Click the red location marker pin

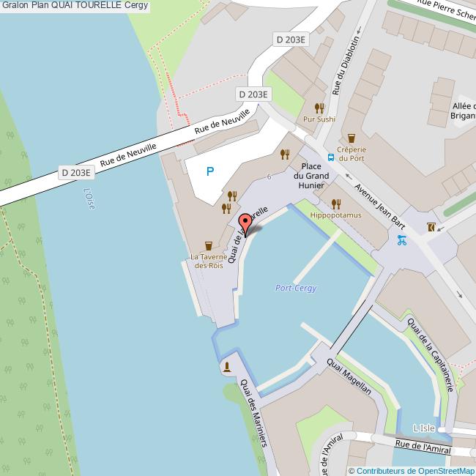coord(245,224)
